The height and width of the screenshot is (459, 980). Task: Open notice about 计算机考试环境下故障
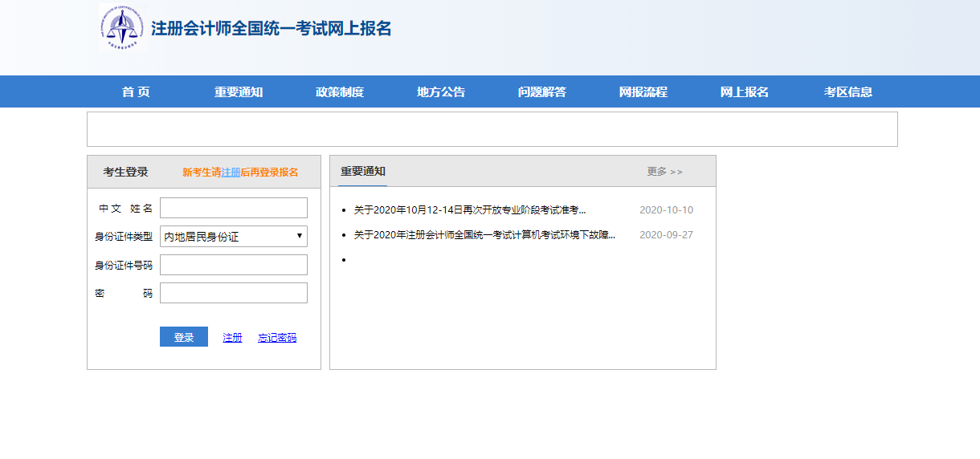coord(484,235)
